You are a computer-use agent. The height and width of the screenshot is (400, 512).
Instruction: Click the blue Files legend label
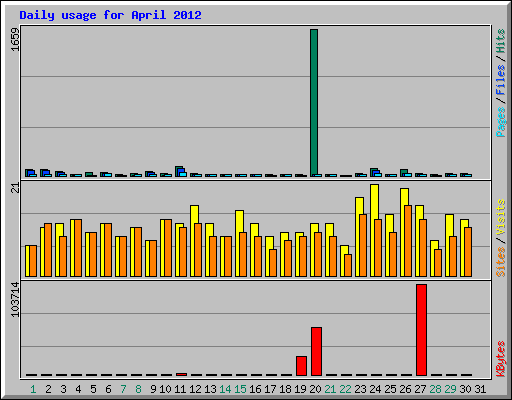pyautogui.click(x=500, y=80)
